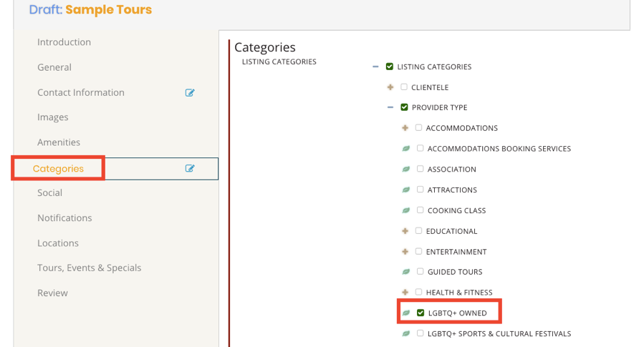644x347 pixels.
Task: Click leaf icon next to Association
Action: (405, 169)
